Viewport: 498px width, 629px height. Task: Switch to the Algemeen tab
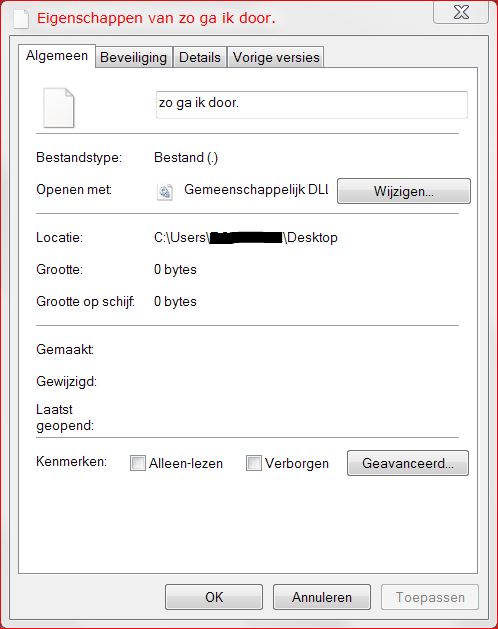[57, 56]
